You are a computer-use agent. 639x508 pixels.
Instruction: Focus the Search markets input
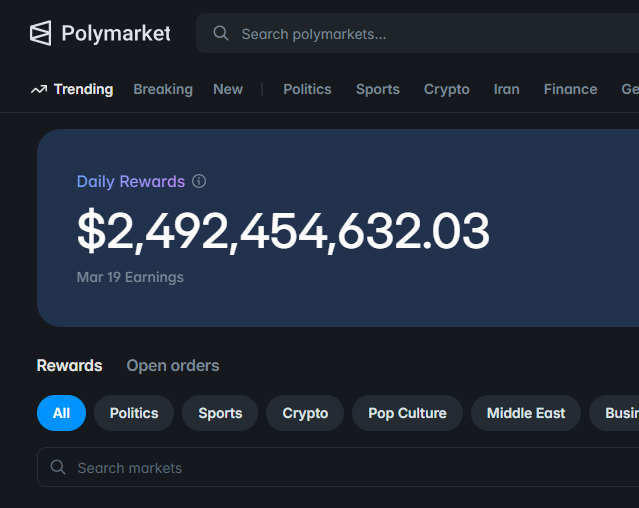[x=338, y=467]
